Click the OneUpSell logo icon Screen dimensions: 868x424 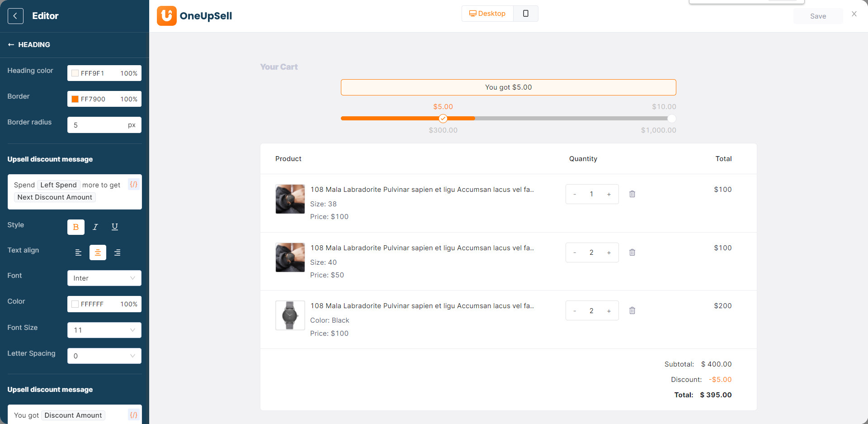pyautogui.click(x=166, y=16)
